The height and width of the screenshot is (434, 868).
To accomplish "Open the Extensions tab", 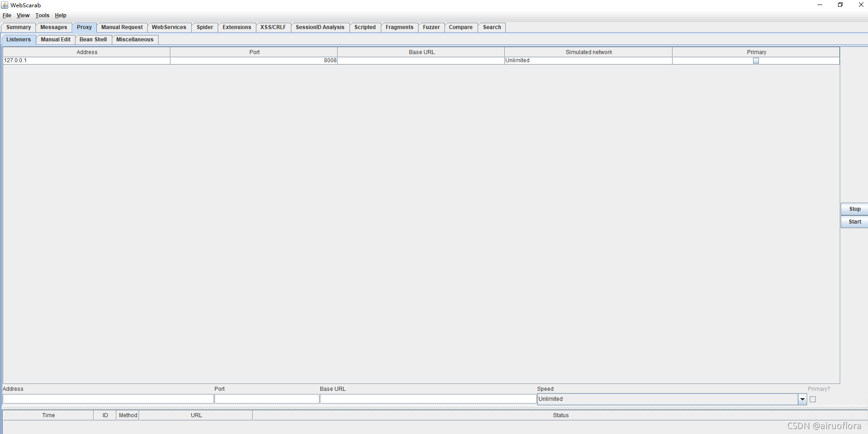I will pyautogui.click(x=237, y=27).
